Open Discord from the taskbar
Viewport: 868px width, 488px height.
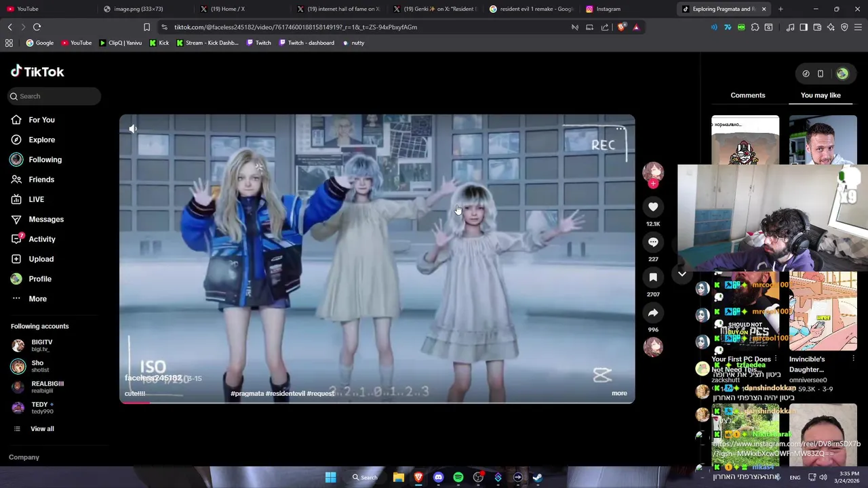438,478
